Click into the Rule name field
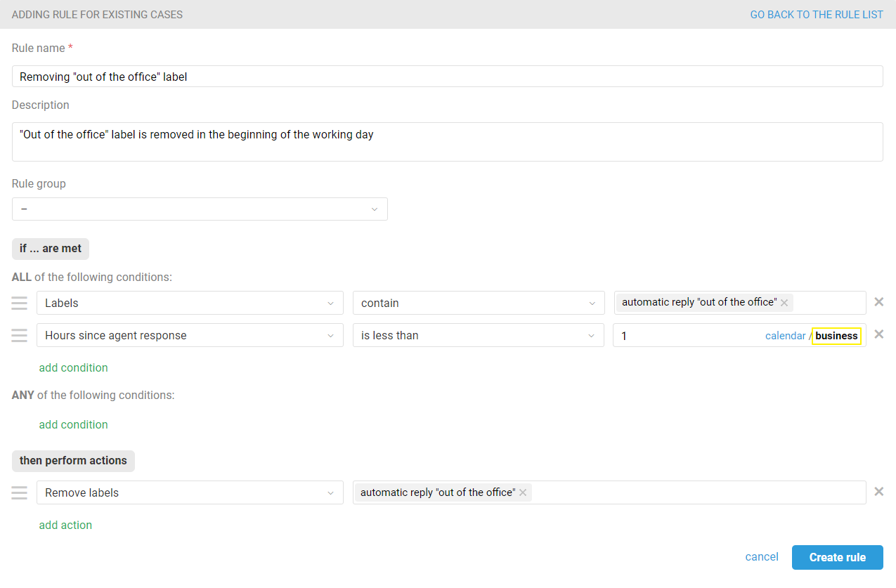 447,77
